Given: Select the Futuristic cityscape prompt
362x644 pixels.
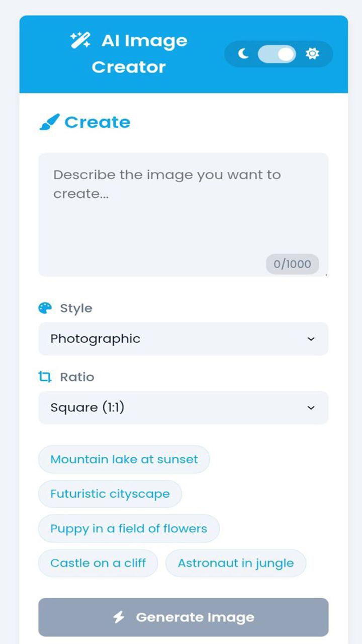Looking at the screenshot, I should coord(110,494).
